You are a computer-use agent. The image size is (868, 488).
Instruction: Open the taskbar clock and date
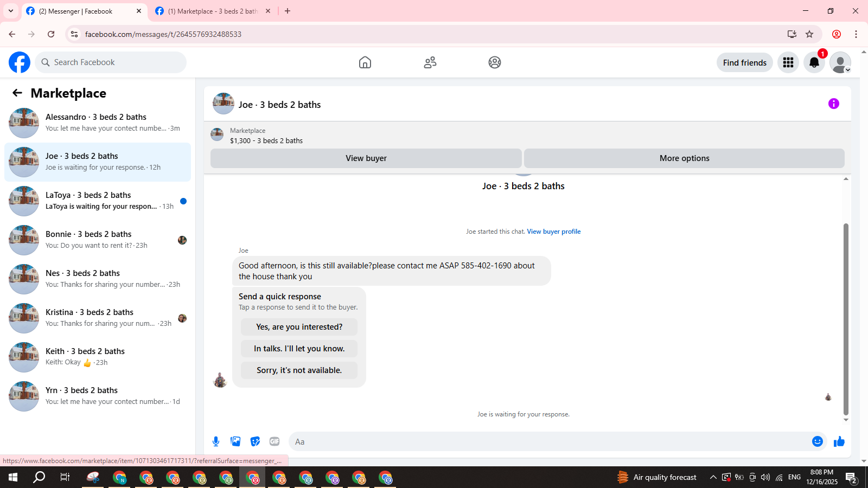tap(822, 477)
